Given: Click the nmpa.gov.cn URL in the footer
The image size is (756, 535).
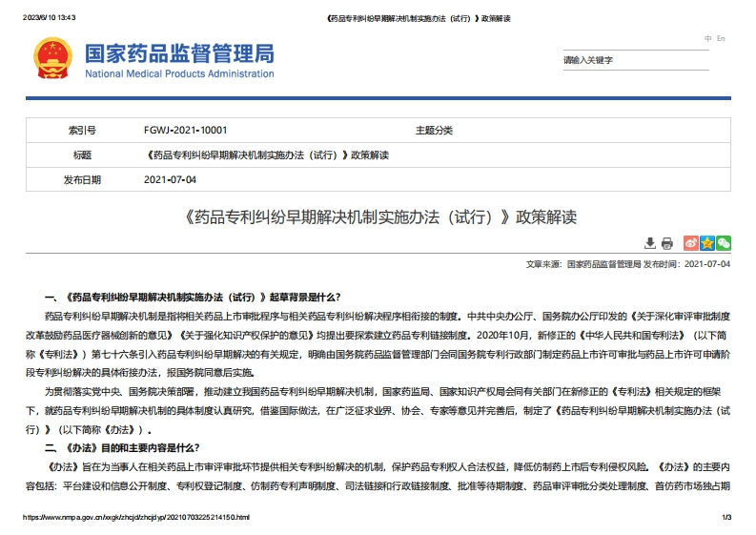Looking at the screenshot, I should pos(135,518).
